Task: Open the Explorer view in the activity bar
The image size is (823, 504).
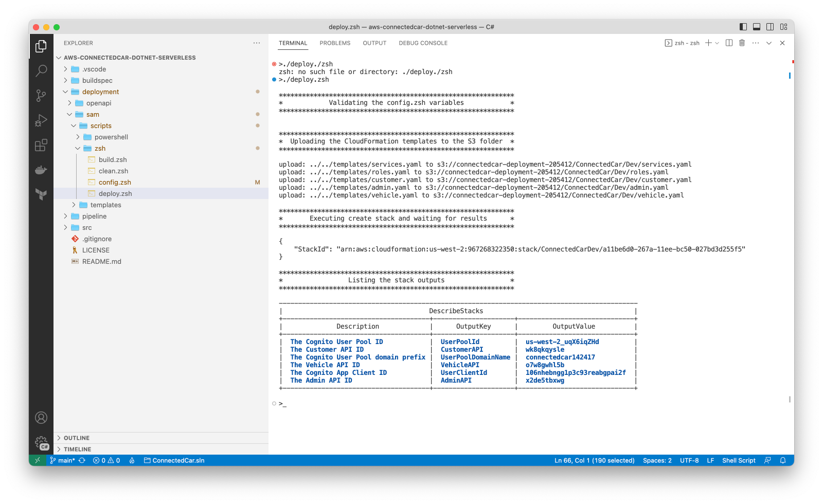Action: point(41,47)
